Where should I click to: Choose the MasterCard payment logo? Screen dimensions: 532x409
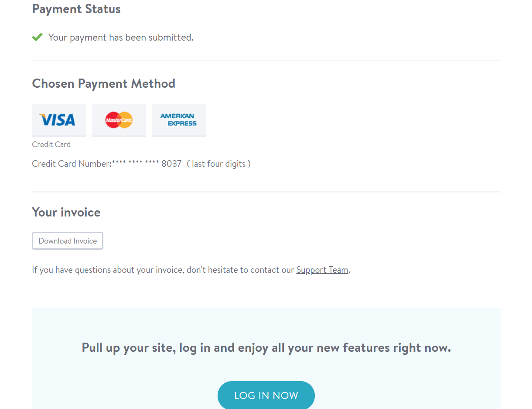point(119,120)
